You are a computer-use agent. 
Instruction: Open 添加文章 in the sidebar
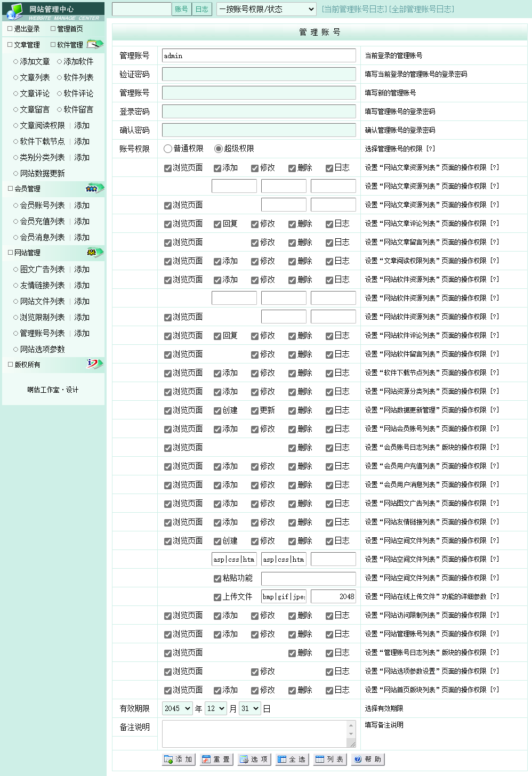coord(35,61)
